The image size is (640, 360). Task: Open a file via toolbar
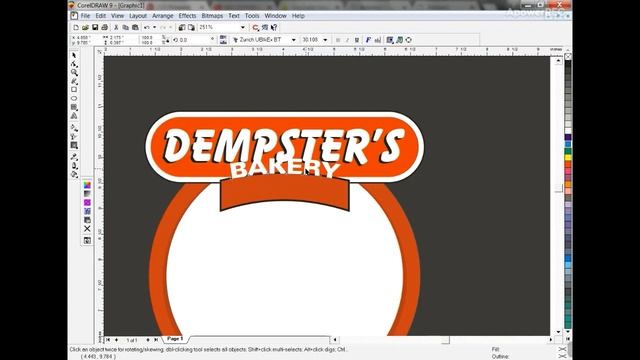point(85,27)
